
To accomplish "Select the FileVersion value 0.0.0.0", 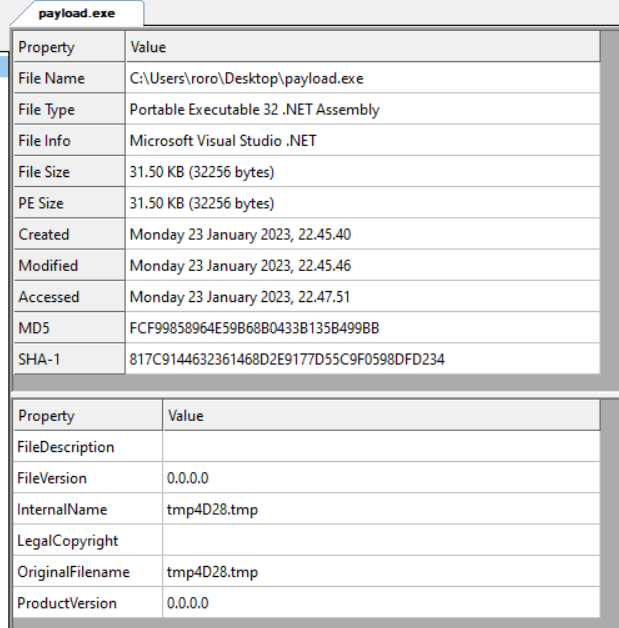I will tap(188, 478).
